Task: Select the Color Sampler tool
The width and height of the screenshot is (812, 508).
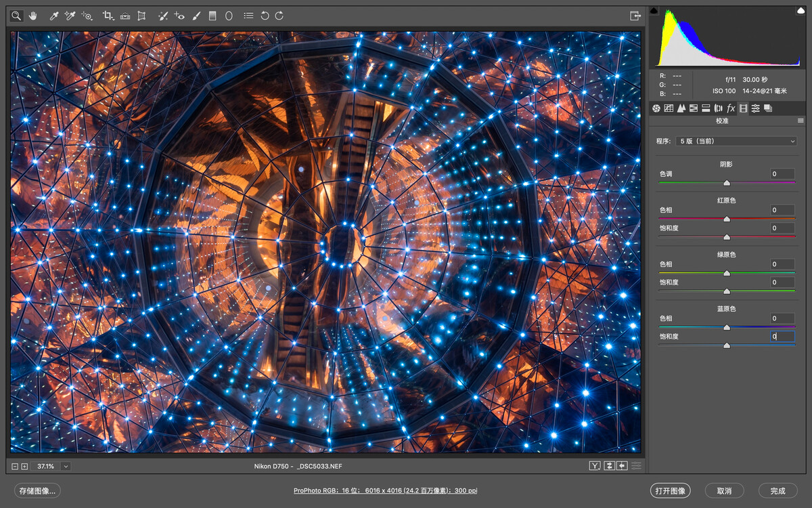Action: click(70, 15)
